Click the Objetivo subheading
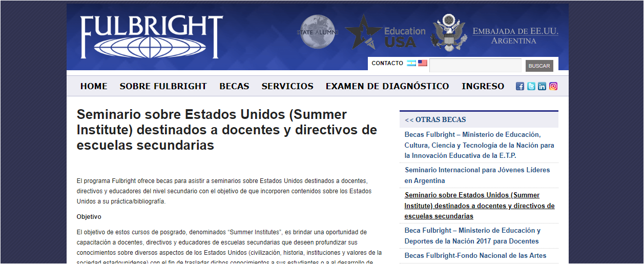This screenshot has width=644, height=264. 89,217
